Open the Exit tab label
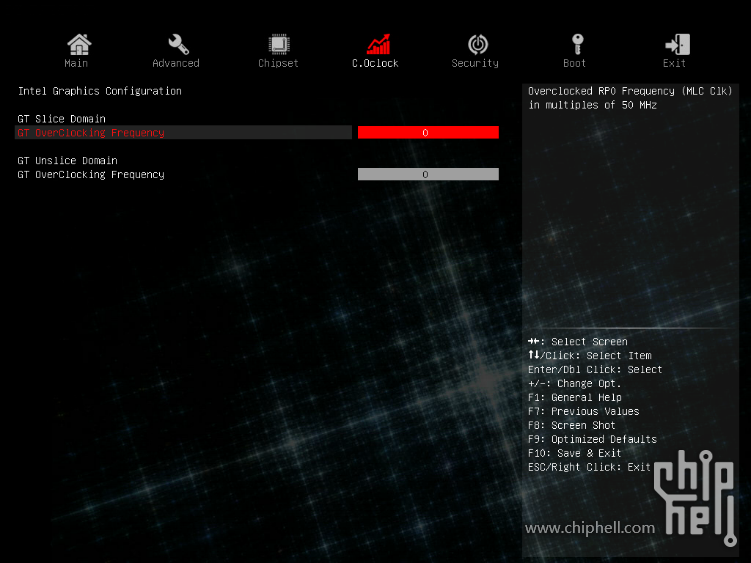Viewport: 751px width, 563px height. (x=674, y=63)
